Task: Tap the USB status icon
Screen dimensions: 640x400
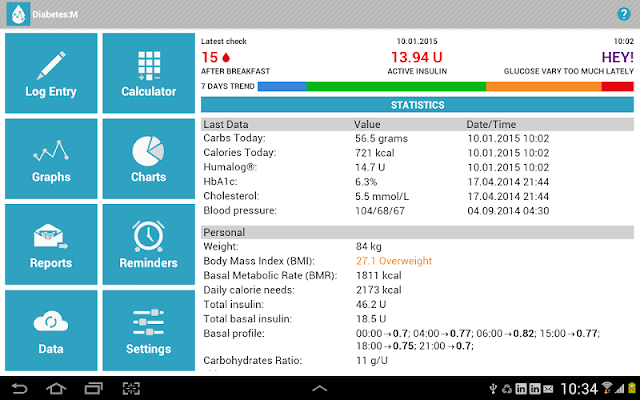Action: click(x=493, y=389)
